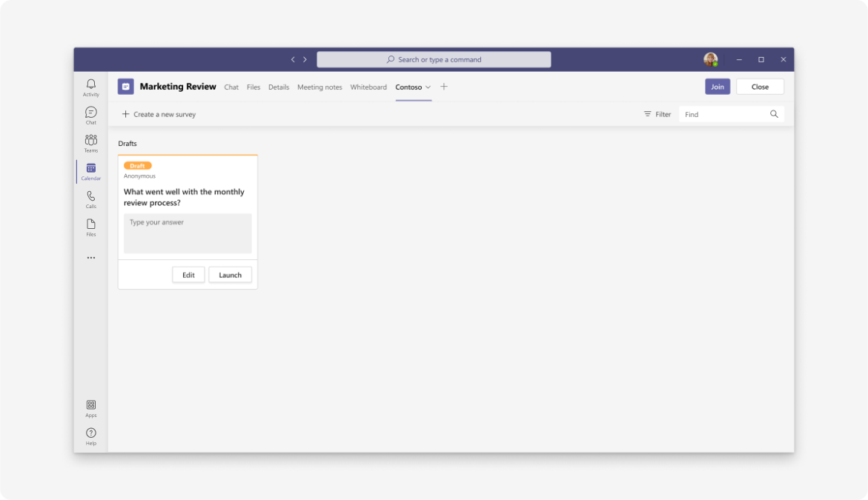Image resolution: width=868 pixels, height=500 pixels.
Task: Go back with the left arrow
Action: click(293, 60)
